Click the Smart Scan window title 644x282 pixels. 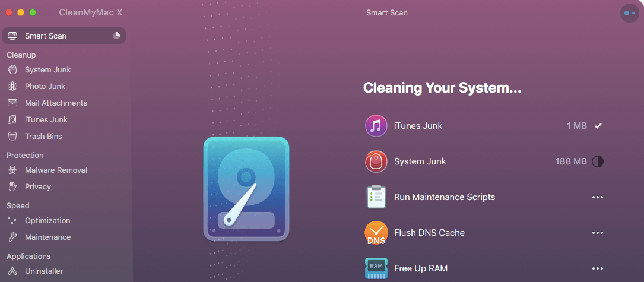(387, 12)
